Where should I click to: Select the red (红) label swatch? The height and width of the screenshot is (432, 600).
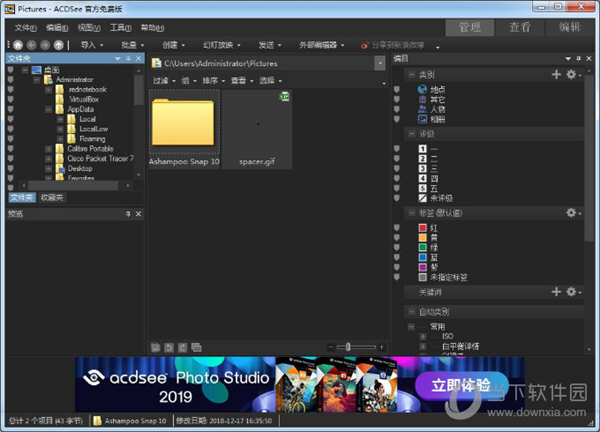(422, 228)
